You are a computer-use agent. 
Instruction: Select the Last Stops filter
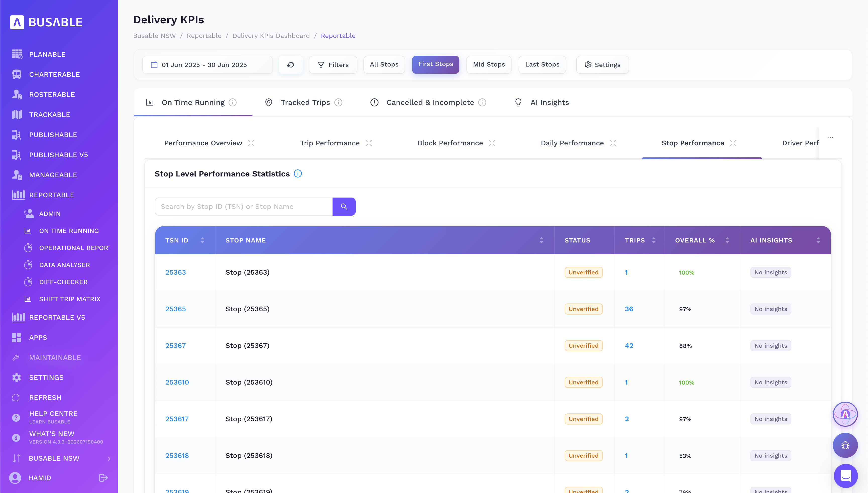click(x=542, y=65)
